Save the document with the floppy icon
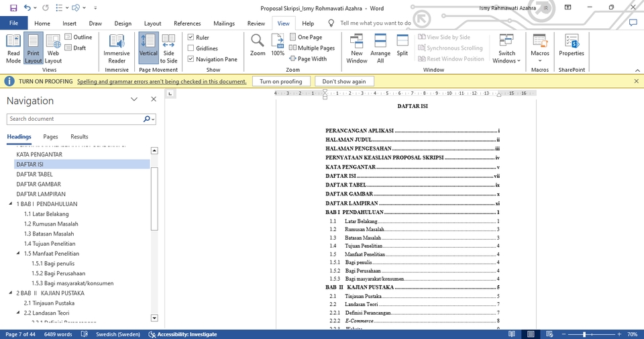The width and height of the screenshot is (644, 339). click(x=13, y=8)
